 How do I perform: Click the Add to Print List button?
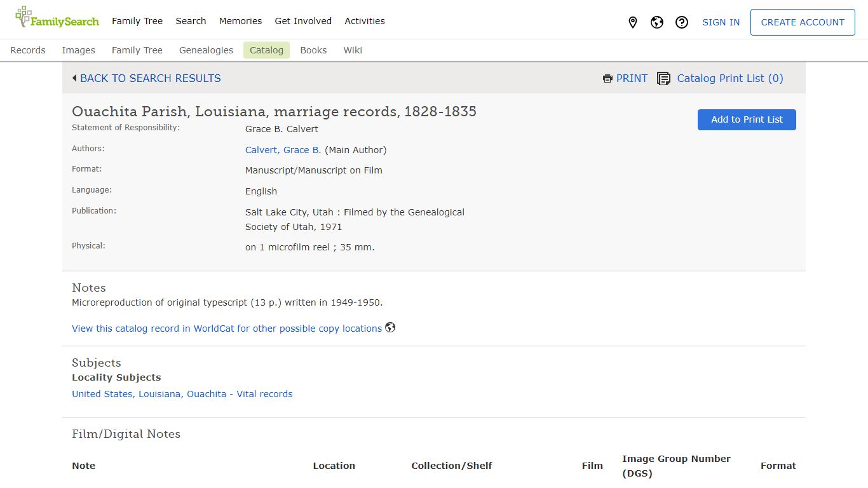click(x=747, y=119)
